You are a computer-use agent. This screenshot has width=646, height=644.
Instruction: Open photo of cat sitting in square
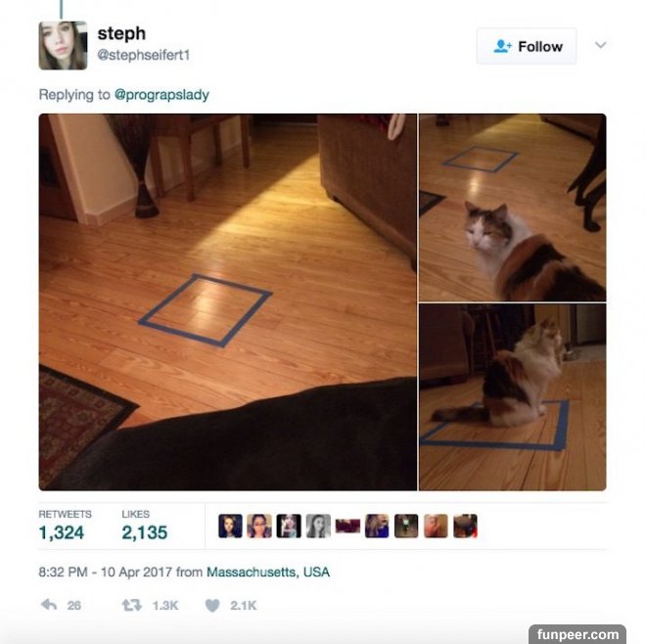513,397
